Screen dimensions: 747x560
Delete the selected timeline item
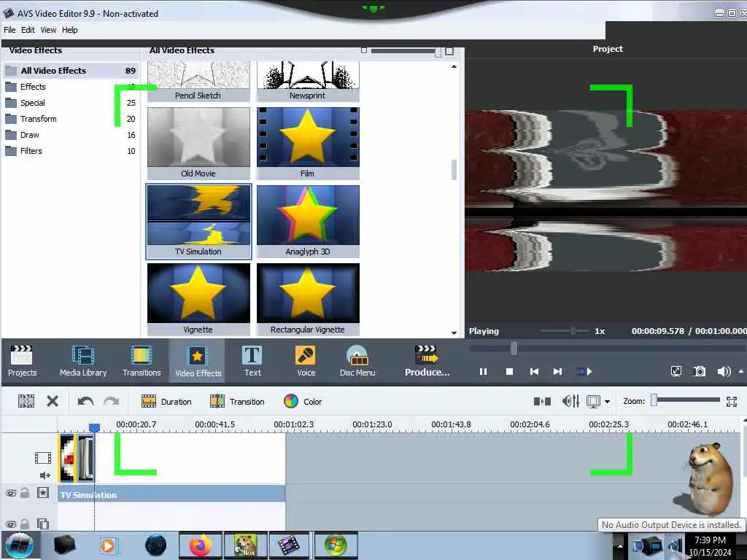coord(53,402)
